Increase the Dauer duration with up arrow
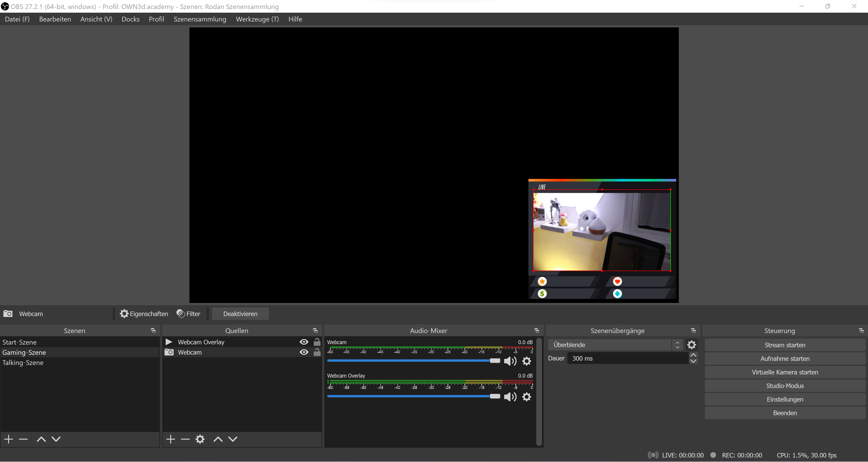This screenshot has height=462, width=868. (693, 355)
